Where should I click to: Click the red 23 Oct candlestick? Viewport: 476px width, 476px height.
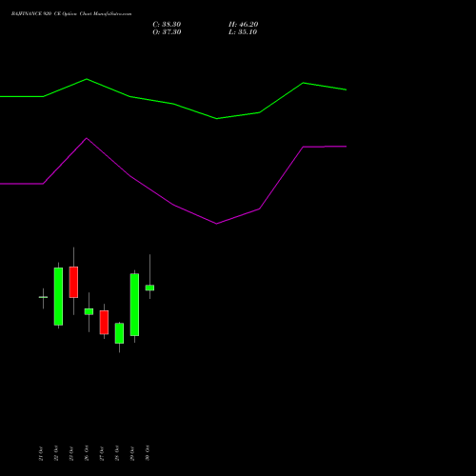pos(73,282)
